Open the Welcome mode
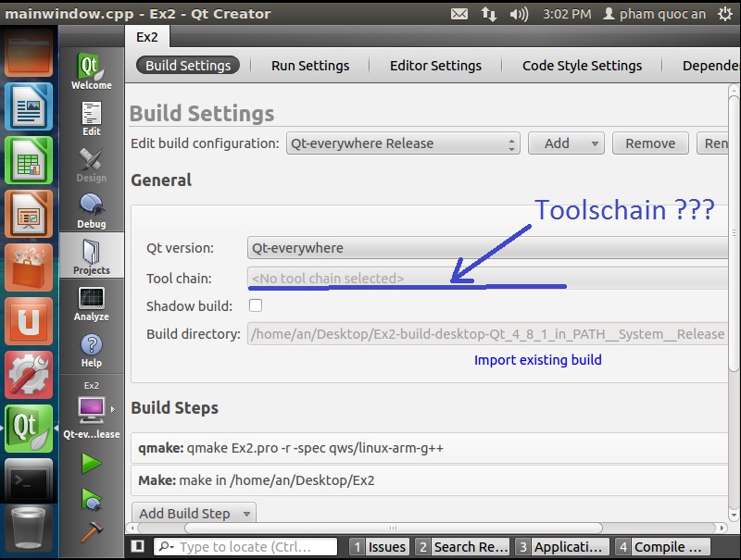The image size is (741, 560). tap(91, 71)
